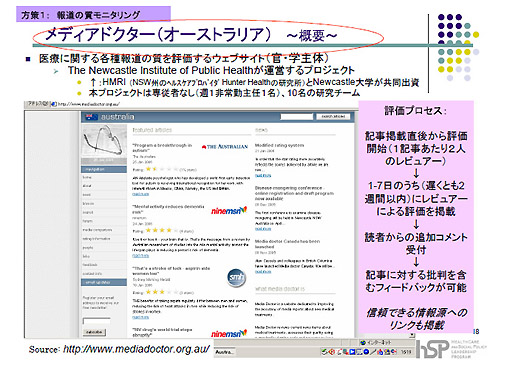Open the mediadoctor.org.au source link
The height and width of the screenshot is (371, 510).
click(x=137, y=349)
